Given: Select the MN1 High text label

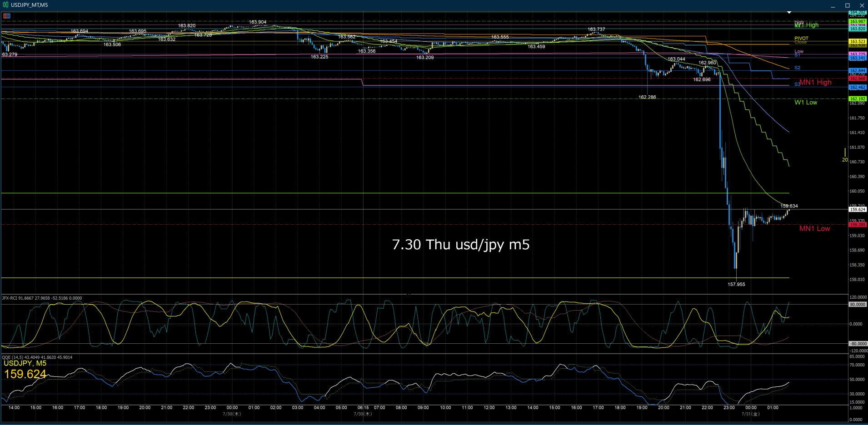Looking at the screenshot, I should coord(815,82).
